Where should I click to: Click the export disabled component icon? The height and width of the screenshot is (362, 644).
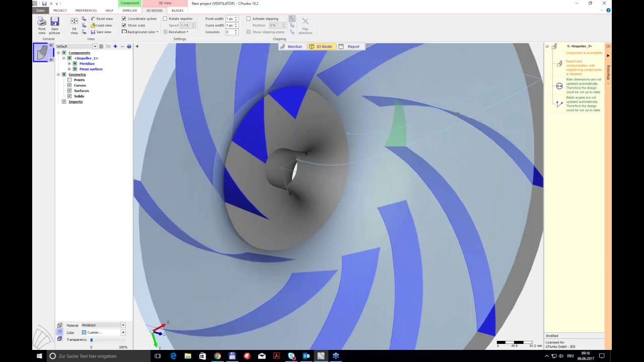click(x=559, y=64)
